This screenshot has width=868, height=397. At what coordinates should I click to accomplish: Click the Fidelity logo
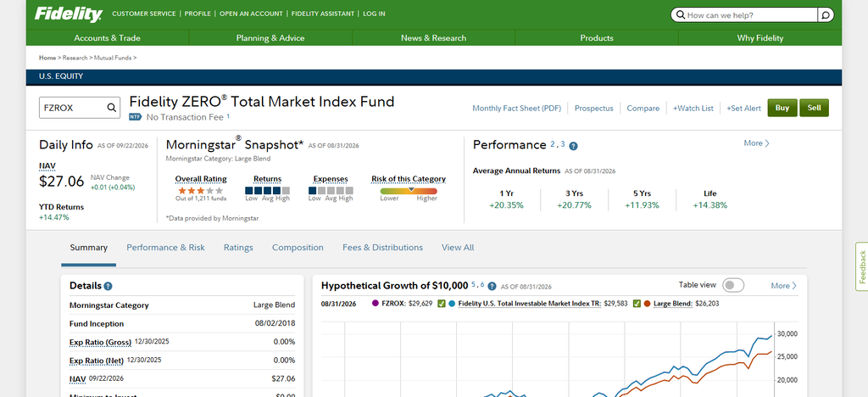pyautogui.click(x=68, y=14)
